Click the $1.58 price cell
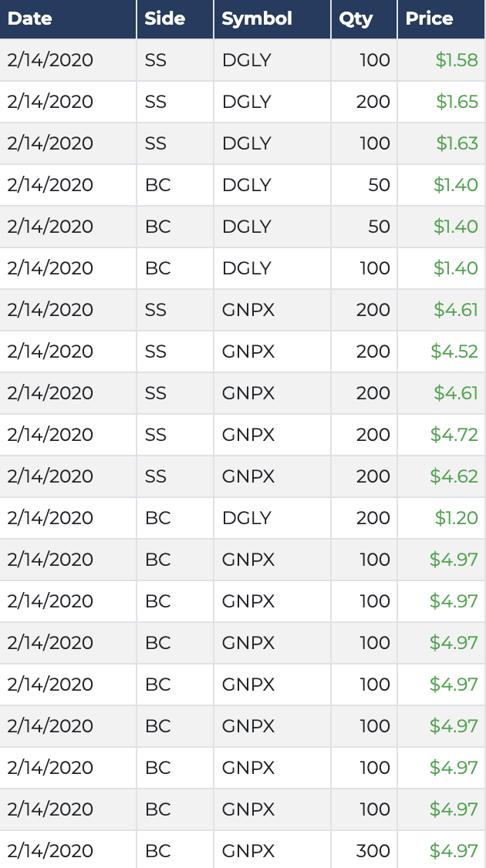The height and width of the screenshot is (868, 486). pos(457,60)
